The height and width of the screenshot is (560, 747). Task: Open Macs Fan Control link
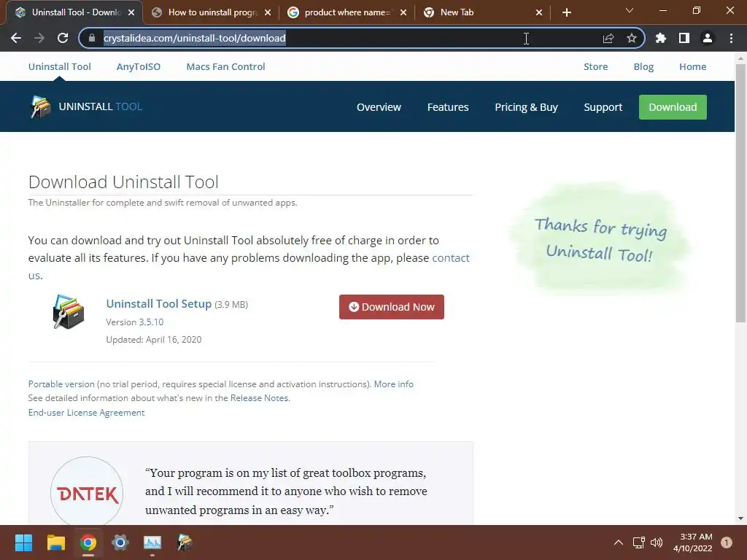coord(226,66)
